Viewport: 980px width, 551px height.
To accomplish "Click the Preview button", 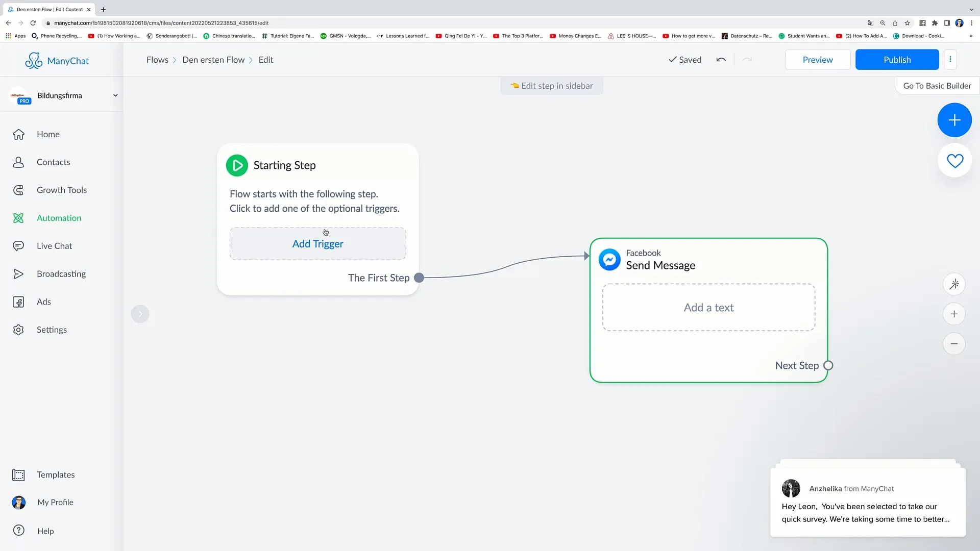I will click(818, 60).
